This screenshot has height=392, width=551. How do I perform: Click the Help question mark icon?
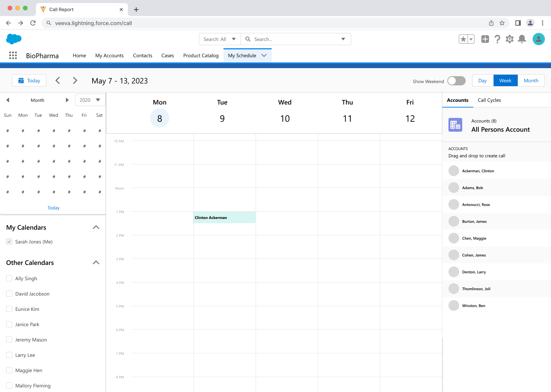[497, 39]
